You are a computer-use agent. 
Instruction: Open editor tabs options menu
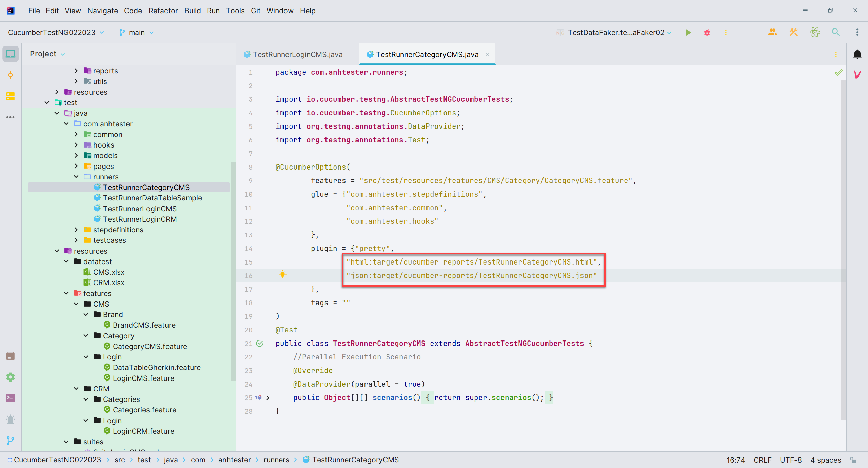[x=836, y=54]
